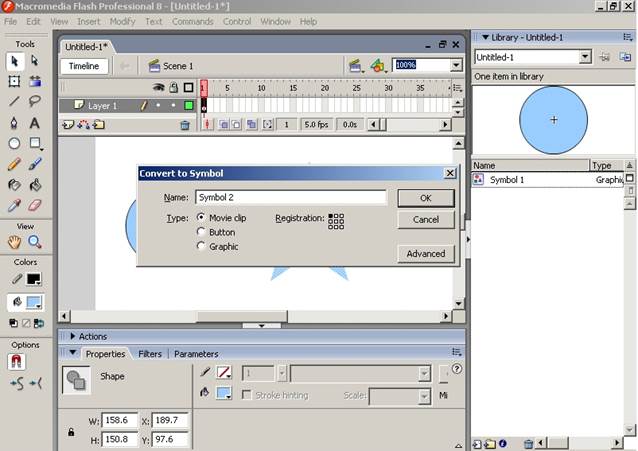Viewport: 638px width, 451px height.
Task: Select the Ink Bottle tool
Action: (15, 185)
